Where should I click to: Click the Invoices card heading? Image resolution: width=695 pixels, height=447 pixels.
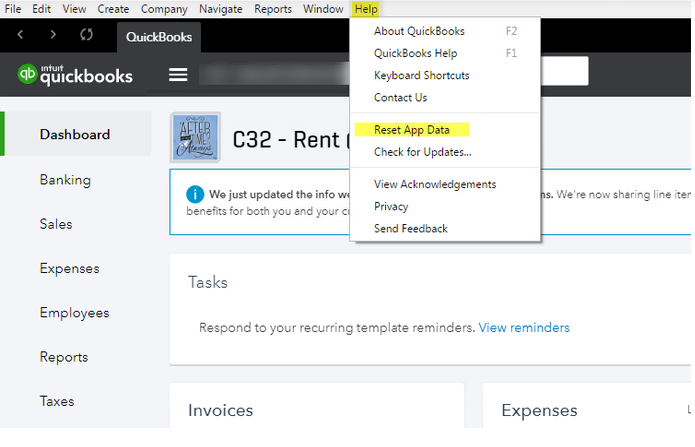pyautogui.click(x=221, y=410)
